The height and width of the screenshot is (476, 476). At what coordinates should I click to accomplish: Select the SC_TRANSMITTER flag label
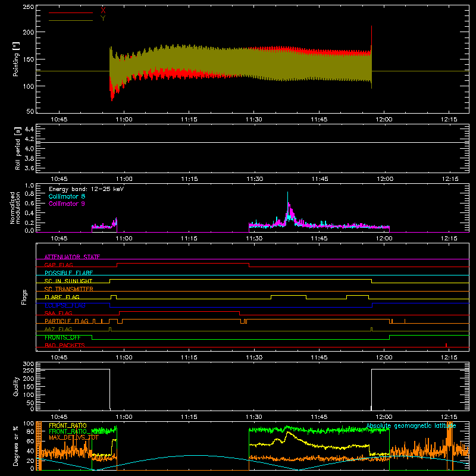(69, 289)
